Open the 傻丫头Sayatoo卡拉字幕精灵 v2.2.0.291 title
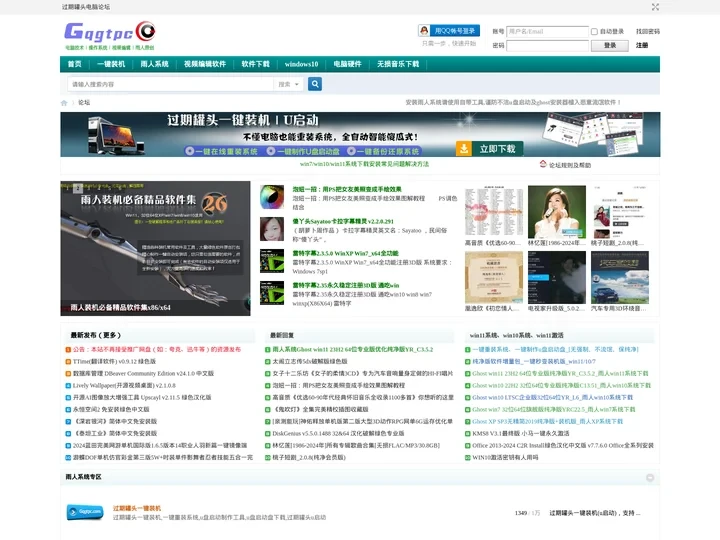Screen dimensions: 720x540 pos(343,221)
